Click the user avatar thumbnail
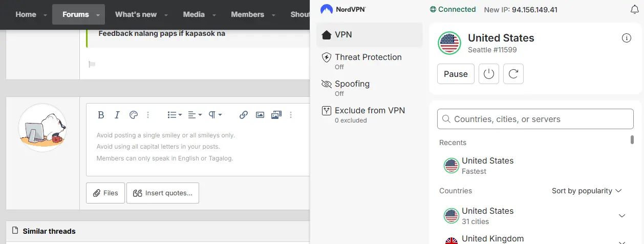This screenshot has height=244, width=644. click(42, 127)
